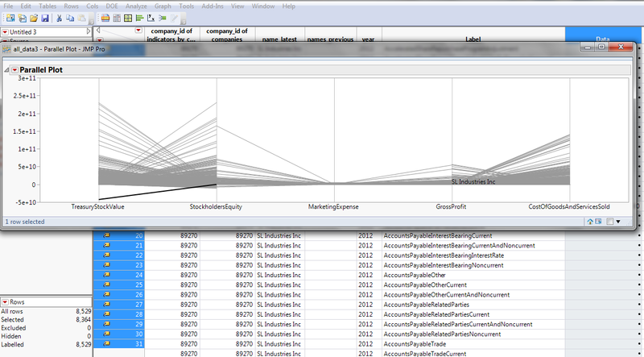
Task: Click the Copy icon in toolbar
Action: tap(70, 18)
